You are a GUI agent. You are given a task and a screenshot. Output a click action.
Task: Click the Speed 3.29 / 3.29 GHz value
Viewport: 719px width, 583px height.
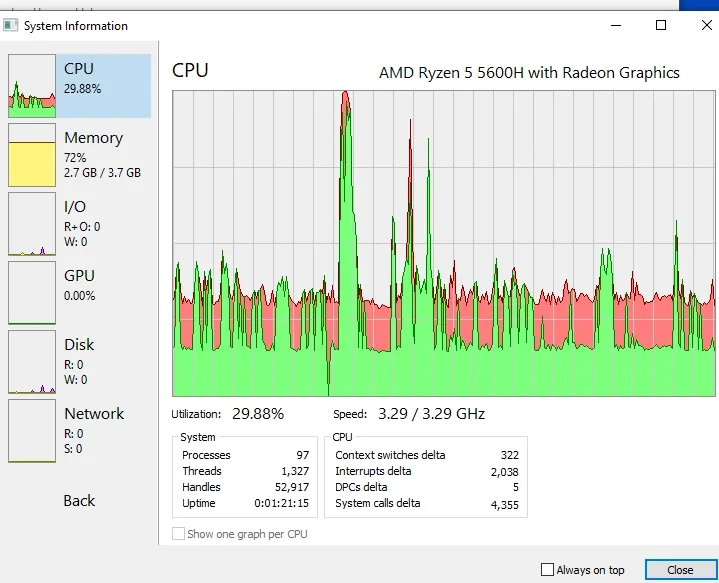pos(431,414)
